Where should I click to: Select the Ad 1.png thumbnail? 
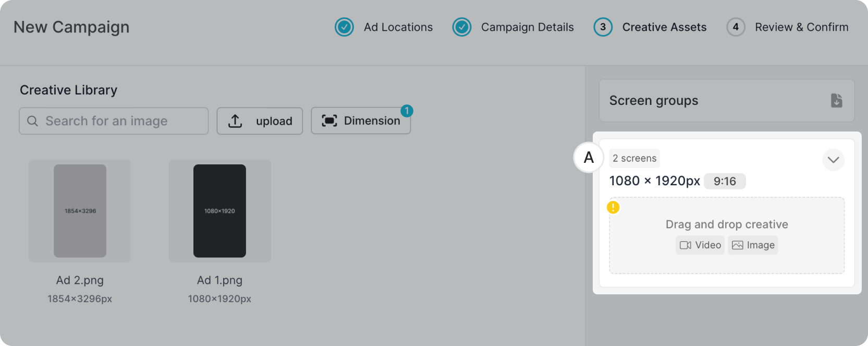pos(219,211)
